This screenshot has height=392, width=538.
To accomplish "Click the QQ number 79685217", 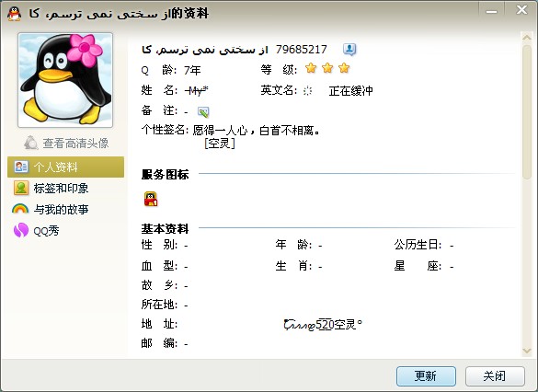I will [x=302, y=50].
